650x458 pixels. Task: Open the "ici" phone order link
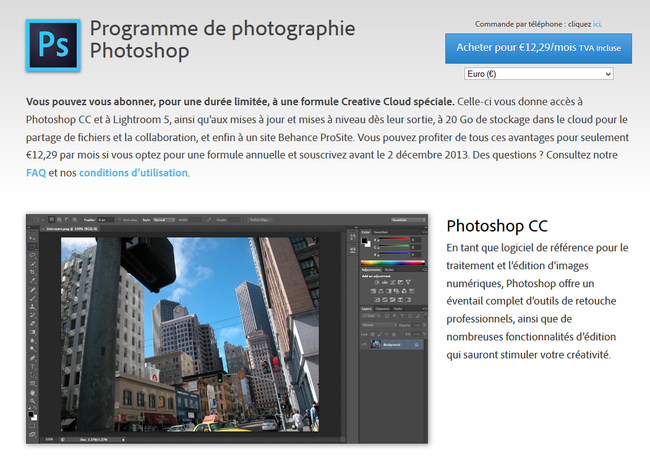point(597,24)
